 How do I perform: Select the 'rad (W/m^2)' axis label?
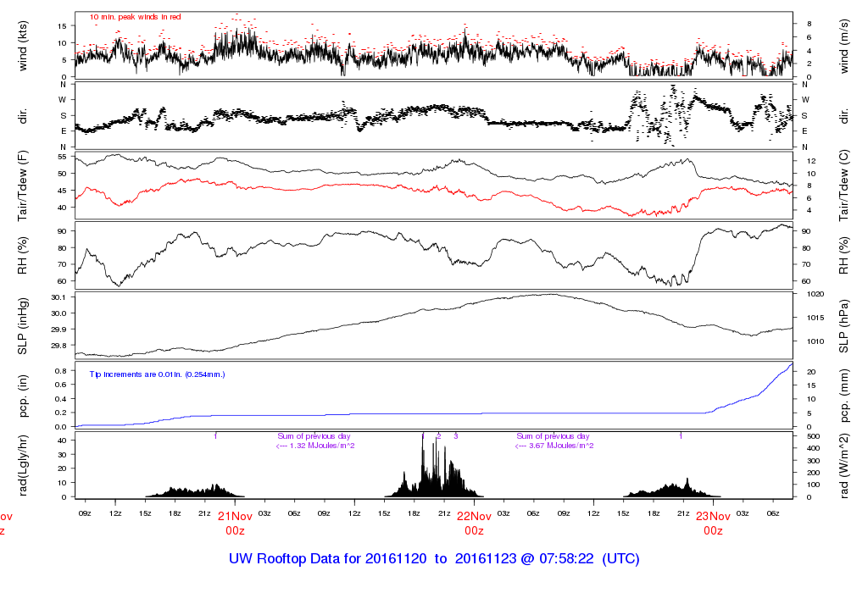(843, 466)
